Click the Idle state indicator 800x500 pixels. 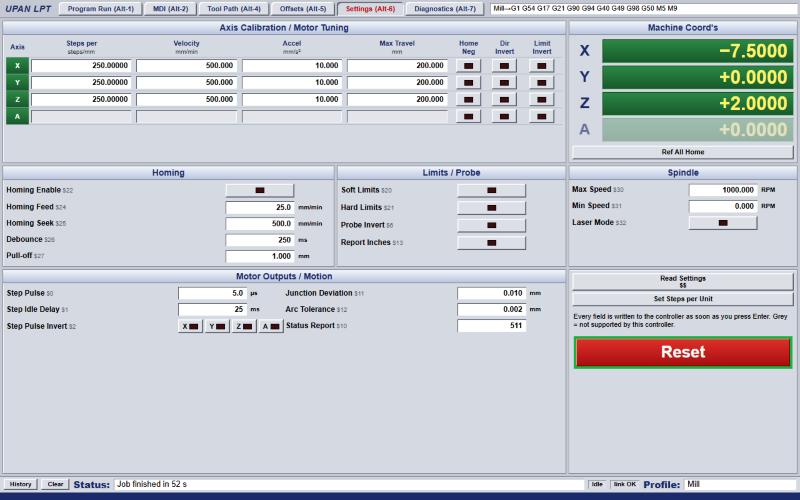point(597,484)
